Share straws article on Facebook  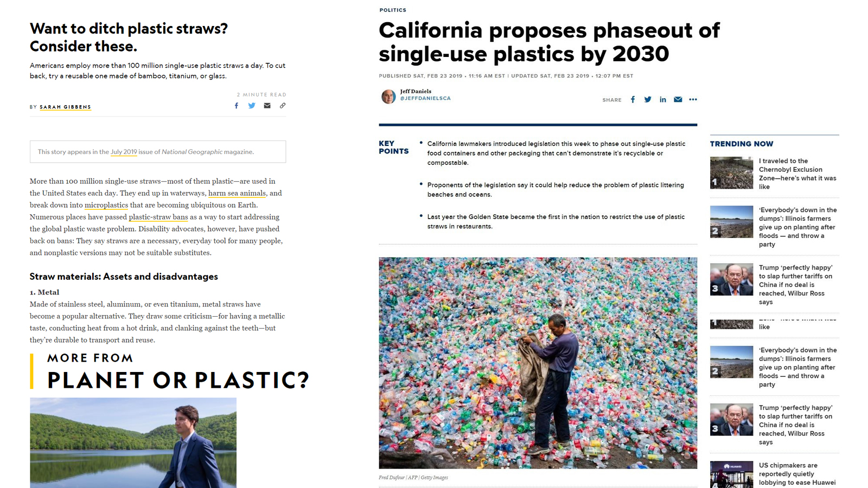(236, 106)
